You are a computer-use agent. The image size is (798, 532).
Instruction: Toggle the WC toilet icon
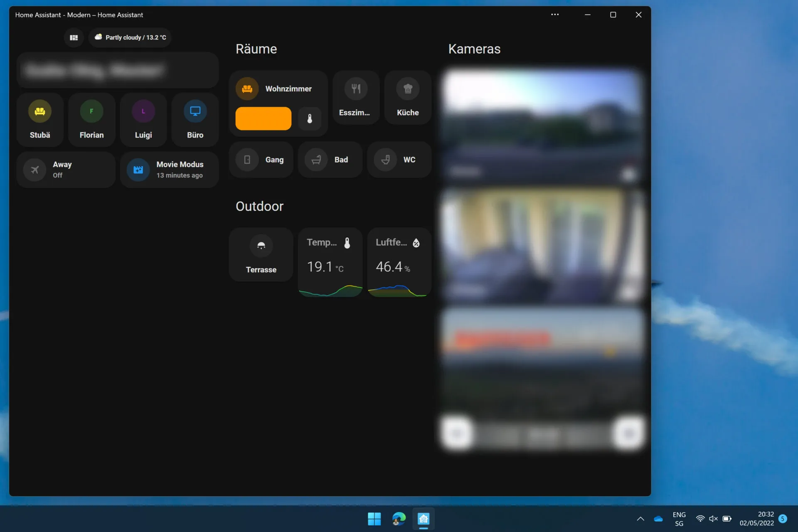(x=385, y=160)
